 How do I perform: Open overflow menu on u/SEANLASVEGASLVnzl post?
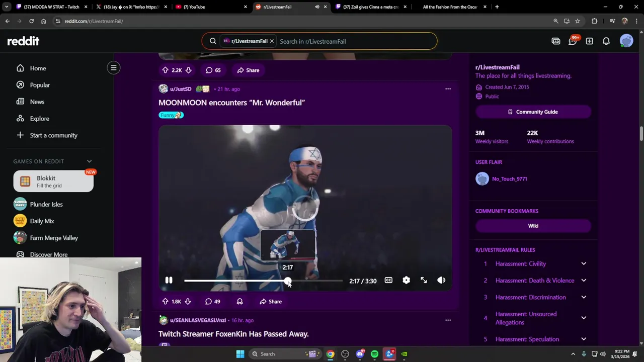(x=448, y=320)
